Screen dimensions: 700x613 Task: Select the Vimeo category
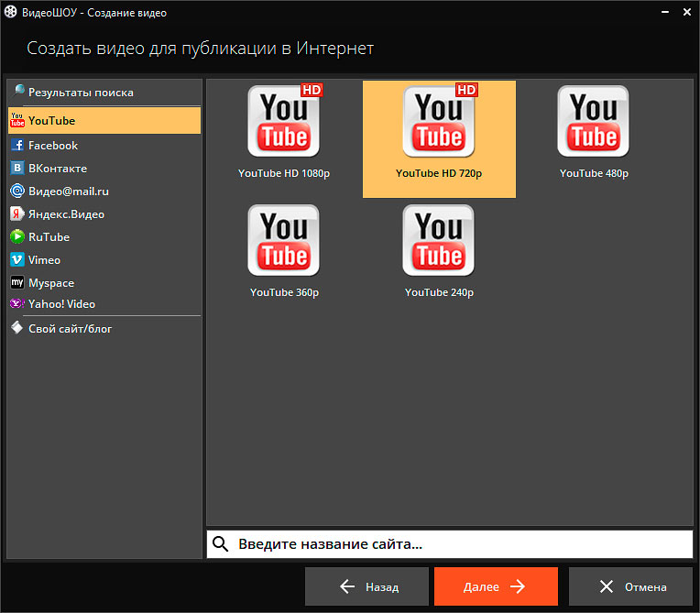(x=104, y=260)
